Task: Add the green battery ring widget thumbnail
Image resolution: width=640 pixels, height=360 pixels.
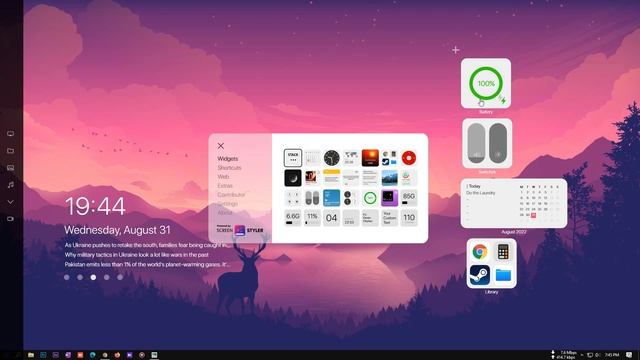Action: pos(370,198)
